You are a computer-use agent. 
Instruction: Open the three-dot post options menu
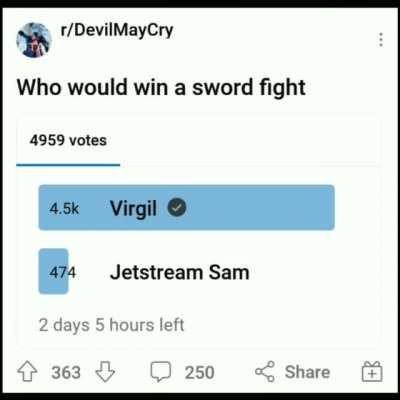tap(381, 40)
